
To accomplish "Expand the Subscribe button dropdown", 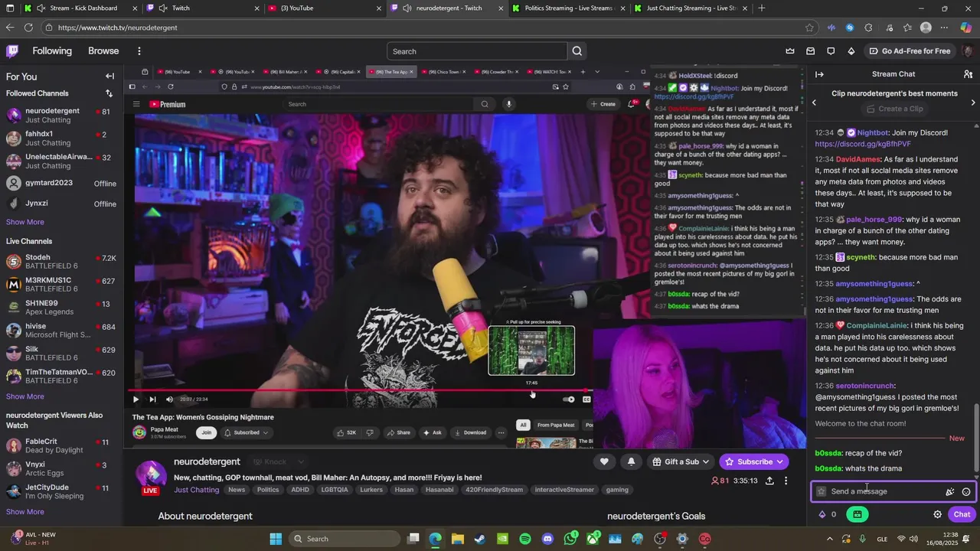I will click(x=779, y=461).
